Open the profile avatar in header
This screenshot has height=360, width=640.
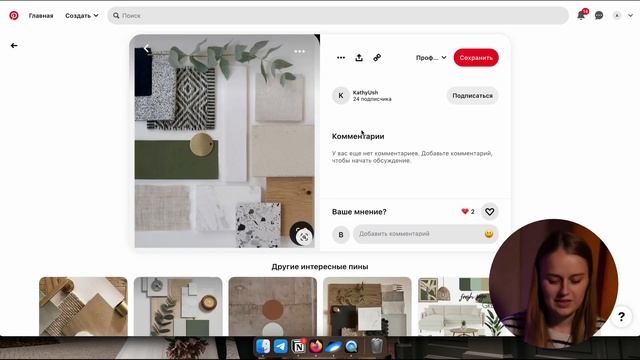617,16
